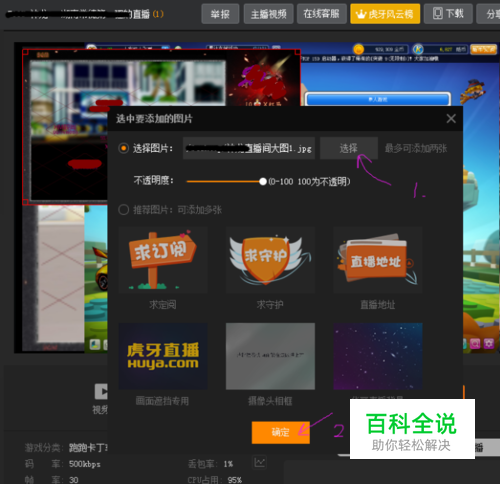Click the 画面遮挡专用 caption
Screen dimensions: 500x484
coord(162,401)
